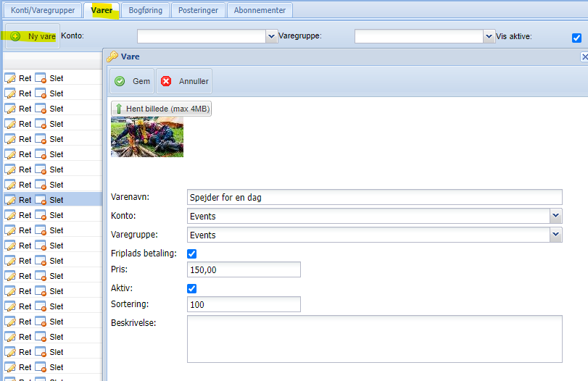Disable the Vis aktive checkbox

576,38
